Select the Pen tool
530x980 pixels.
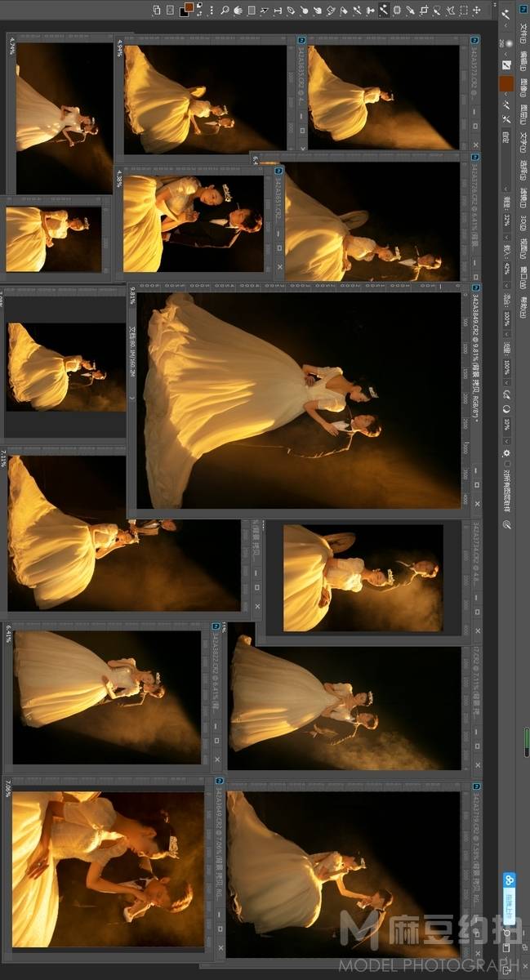(x=291, y=11)
